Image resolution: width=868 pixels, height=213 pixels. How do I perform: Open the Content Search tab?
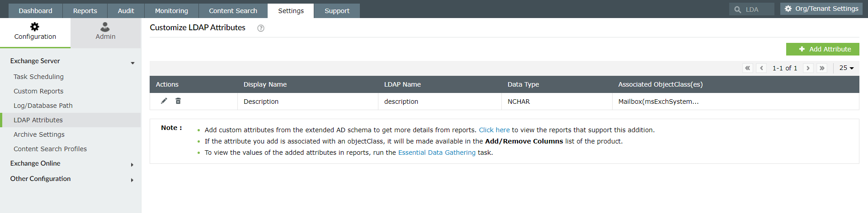(233, 11)
